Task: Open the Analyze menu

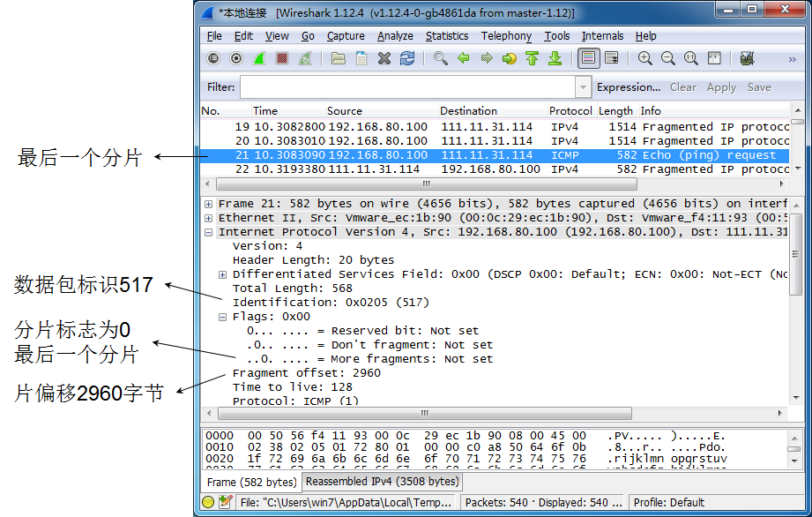Action: point(395,36)
